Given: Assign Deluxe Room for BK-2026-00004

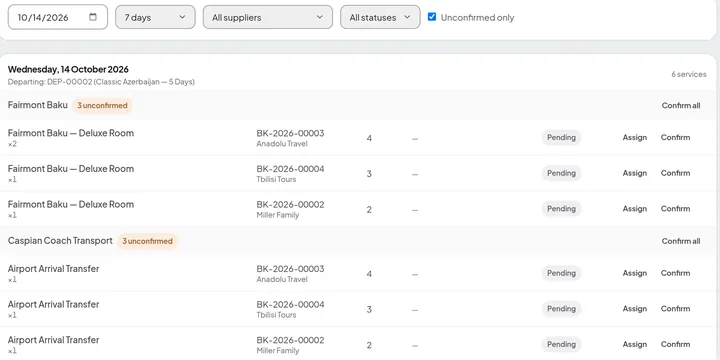Looking at the screenshot, I should 635,173.
